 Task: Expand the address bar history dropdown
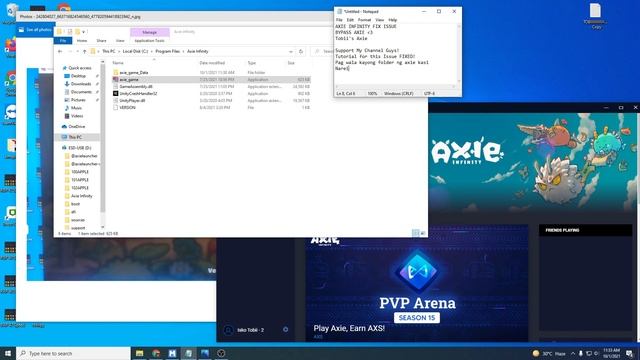[x=291, y=51]
